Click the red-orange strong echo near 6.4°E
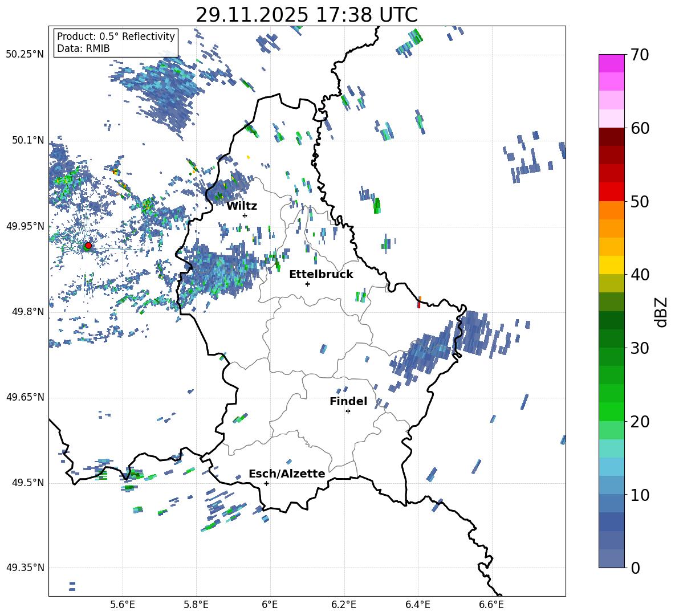 [419, 303]
